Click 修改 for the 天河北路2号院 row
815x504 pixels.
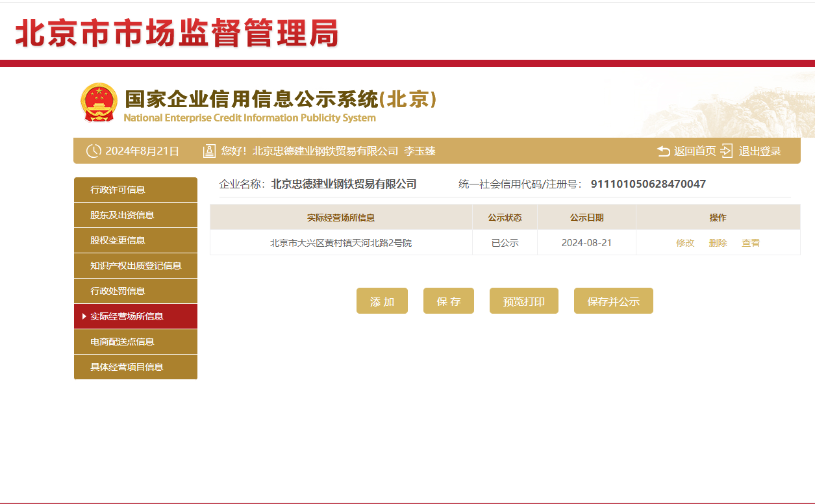(x=685, y=243)
